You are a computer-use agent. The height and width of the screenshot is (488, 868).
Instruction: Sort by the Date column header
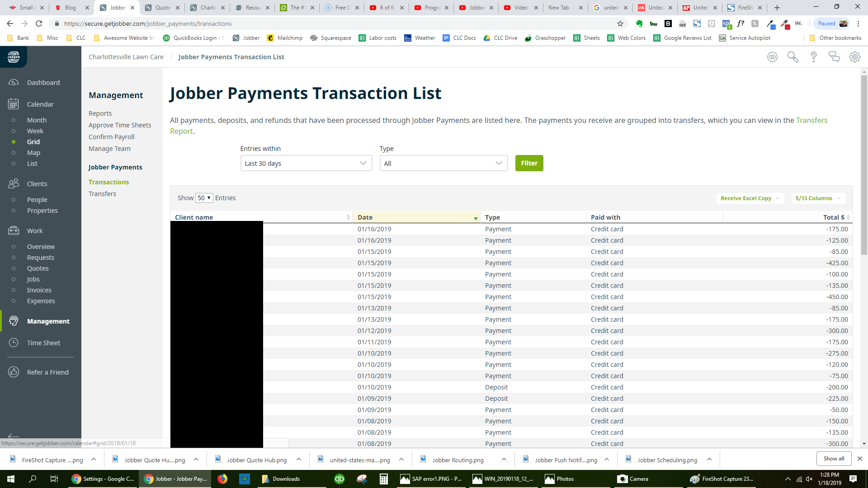click(x=416, y=217)
